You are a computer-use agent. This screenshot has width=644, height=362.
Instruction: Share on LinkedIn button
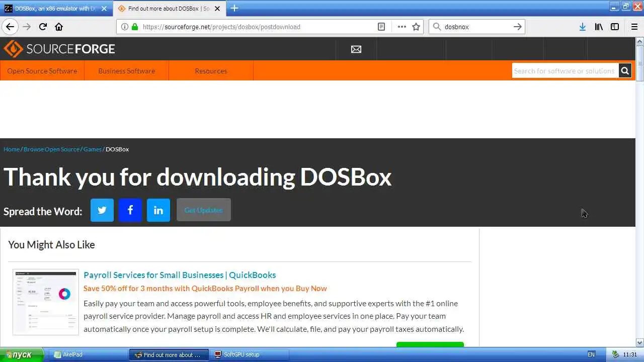(158, 210)
